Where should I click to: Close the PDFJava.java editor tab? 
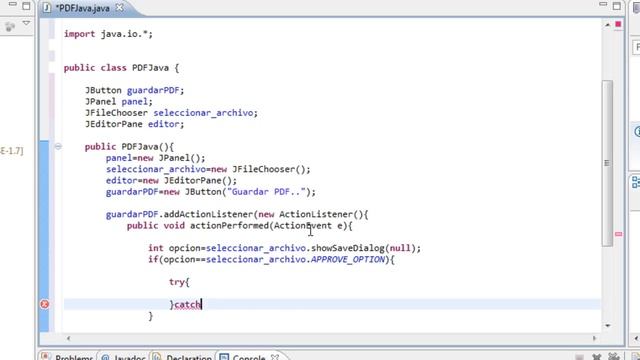(120, 7)
